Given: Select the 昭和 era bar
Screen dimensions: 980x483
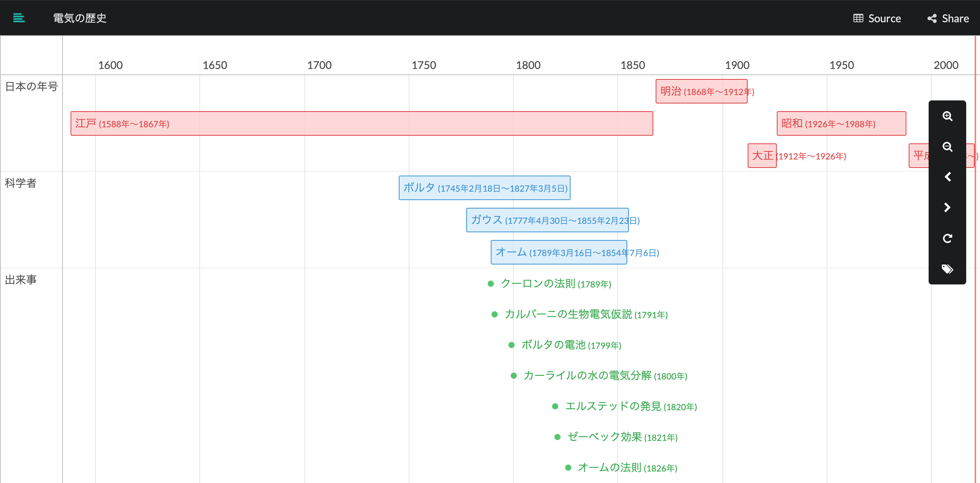Looking at the screenshot, I should (x=841, y=123).
